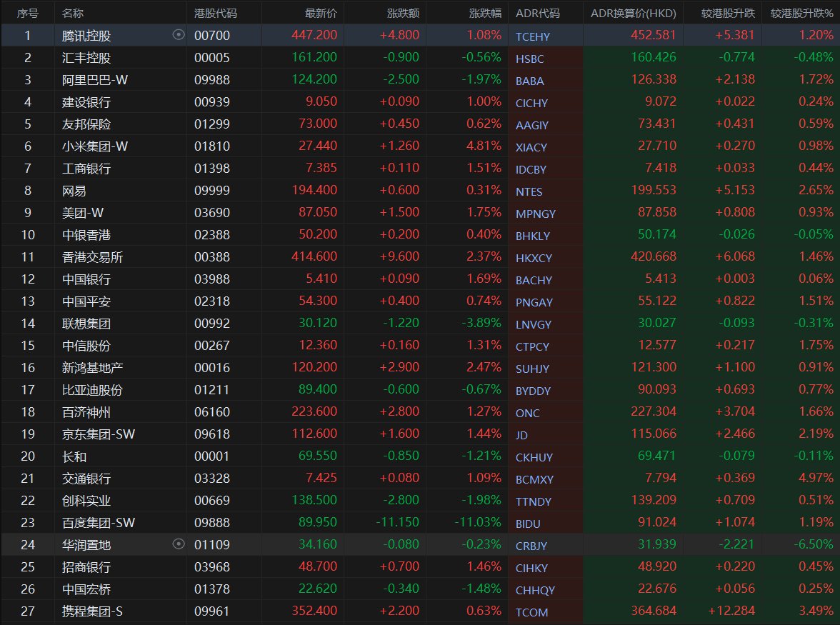Click the BIDU ADR code
Screen dimensions: 840x625
pyautogui.click(x=528, y=524)
